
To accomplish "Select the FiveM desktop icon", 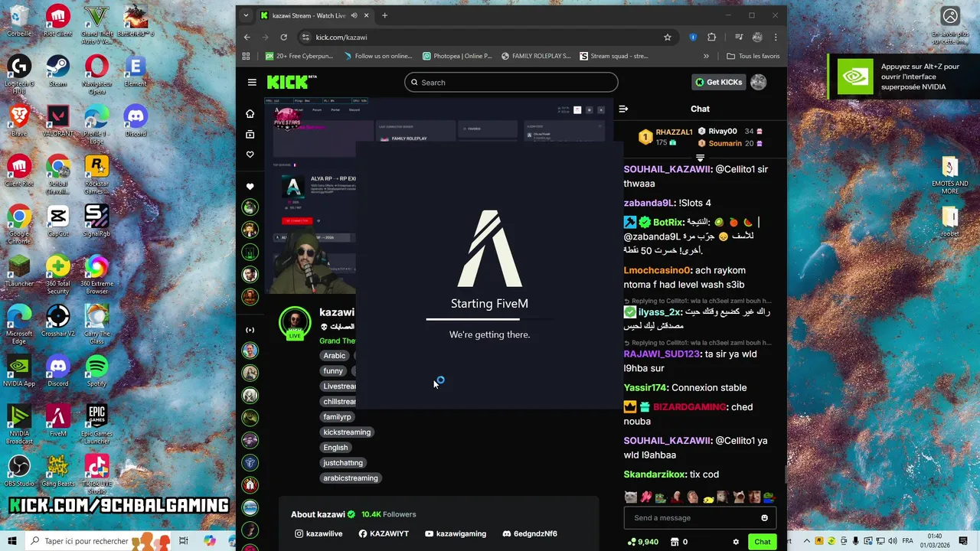I will 57,420.
